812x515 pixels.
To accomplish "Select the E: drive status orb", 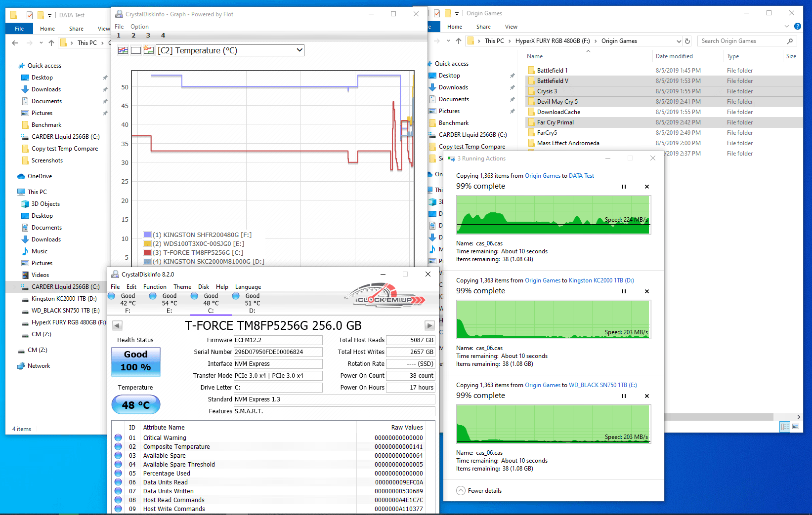I will click(153, 296).
